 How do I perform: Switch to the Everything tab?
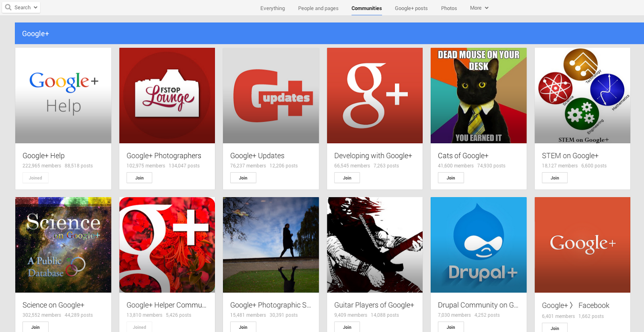pyautogui.click(x=272, y=8)
